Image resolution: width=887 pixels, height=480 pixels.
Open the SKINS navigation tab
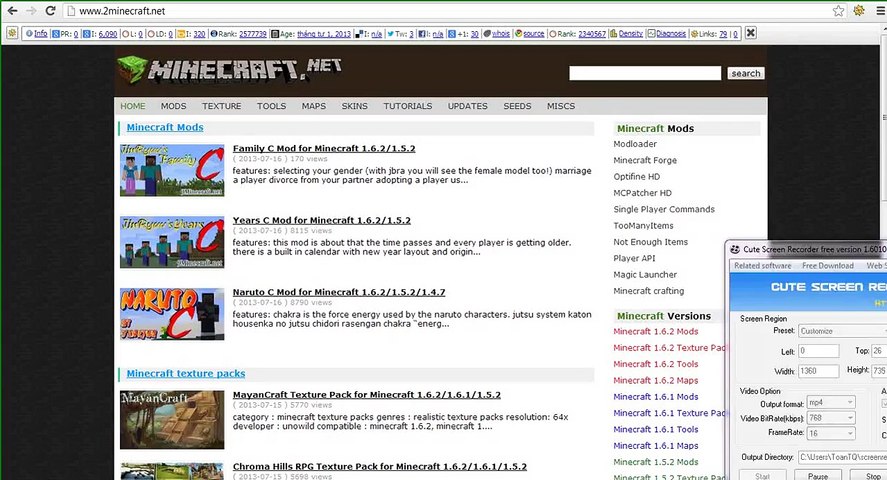click(x=355, y=106)
